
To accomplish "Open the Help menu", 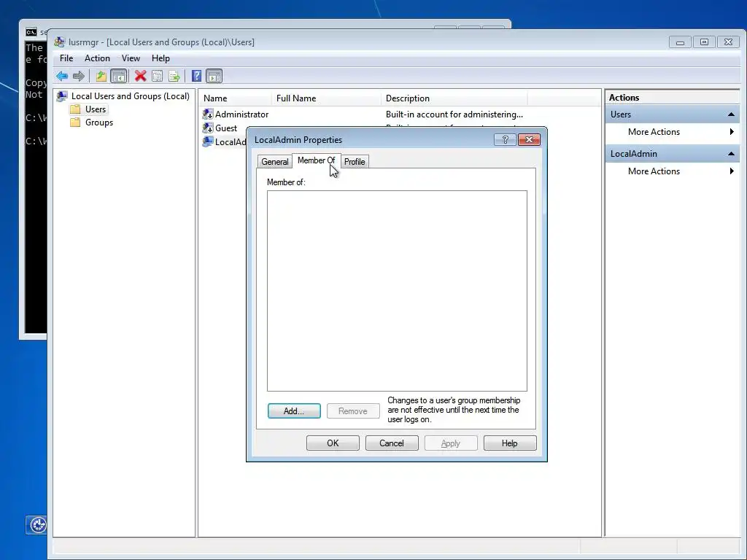I will click(160, 58).
